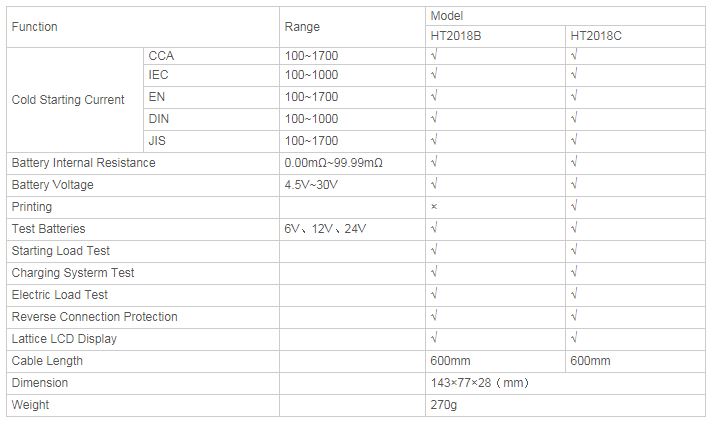Screen dimensions: 714x425
Task: Click the 600mm cable length under HT2018B
Action: pos(449,361)
